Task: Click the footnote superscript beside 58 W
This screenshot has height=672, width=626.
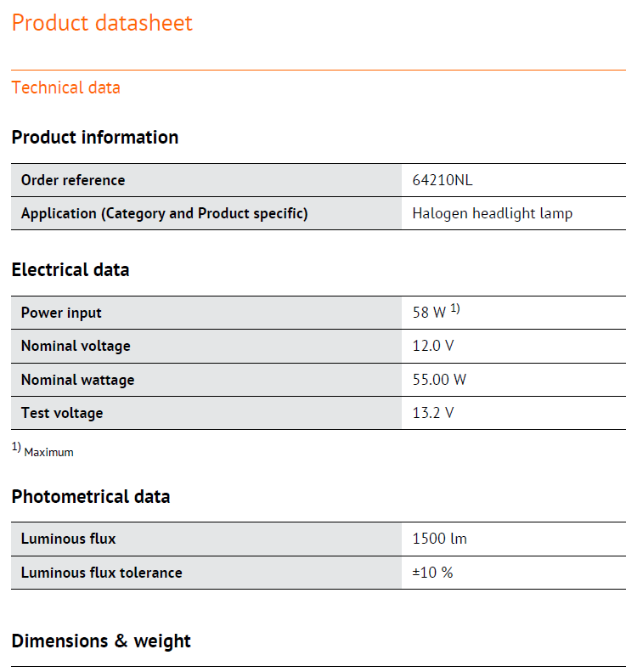Action: pos(455,308)
